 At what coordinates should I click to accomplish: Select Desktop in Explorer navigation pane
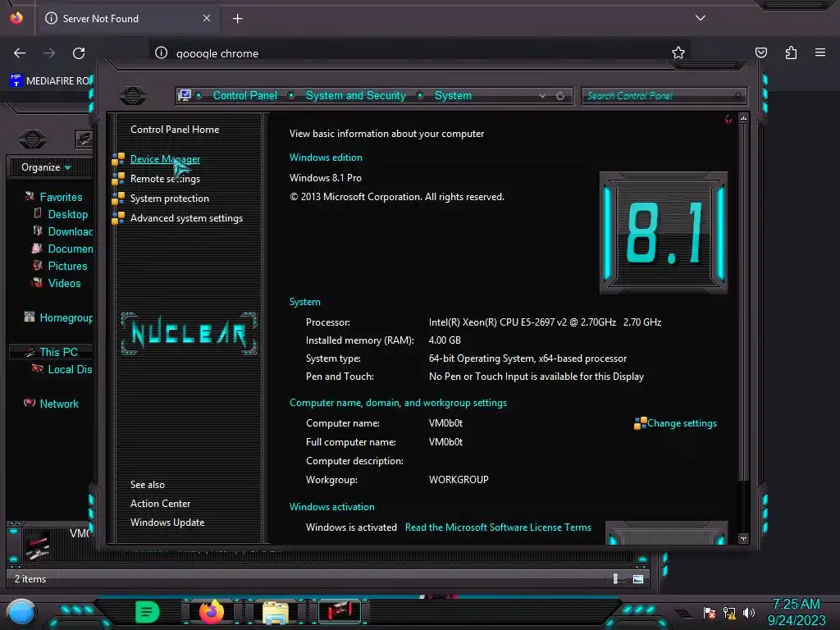coord(67,214)
